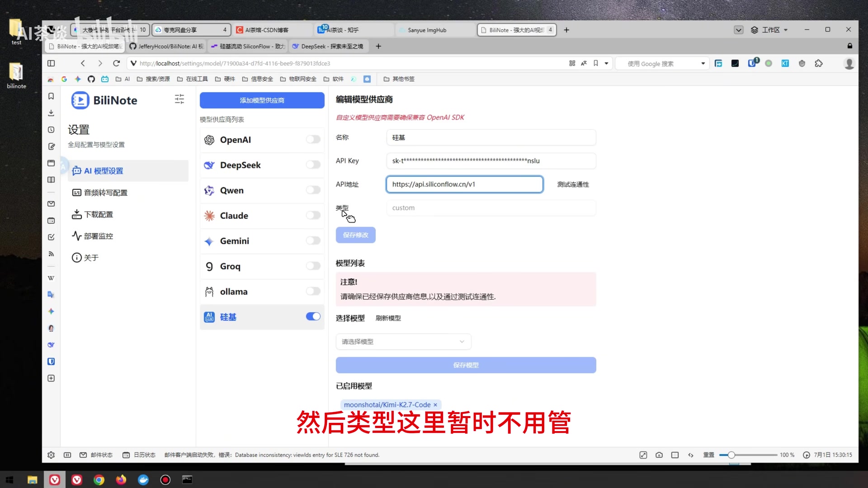868x488 pixels.
Task: Open the Tasks checkmark panel icon
Action: coord(51,237)
